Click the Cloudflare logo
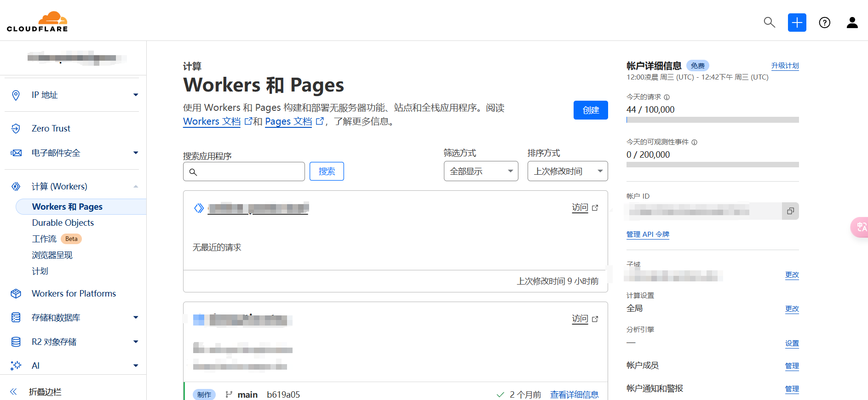 [x=37, y=21]
